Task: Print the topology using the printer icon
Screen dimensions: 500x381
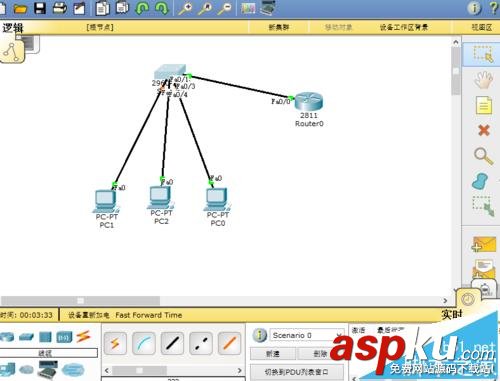Action: (60, 8)
